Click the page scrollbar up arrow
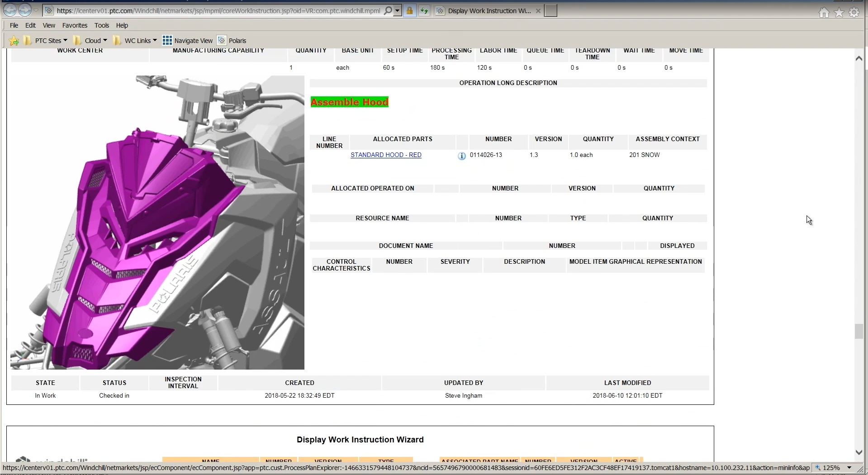This screenshot has height=475, width=868. click(859, 58)
